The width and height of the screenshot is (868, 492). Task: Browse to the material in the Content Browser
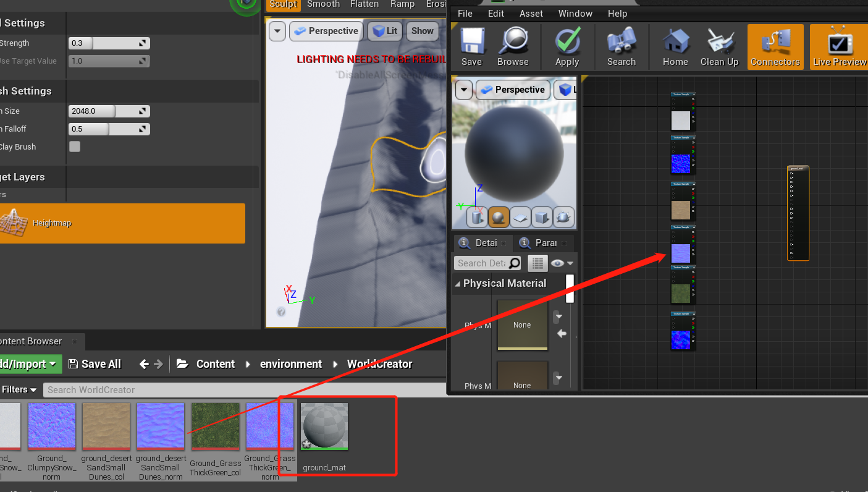tap(513, 46)
